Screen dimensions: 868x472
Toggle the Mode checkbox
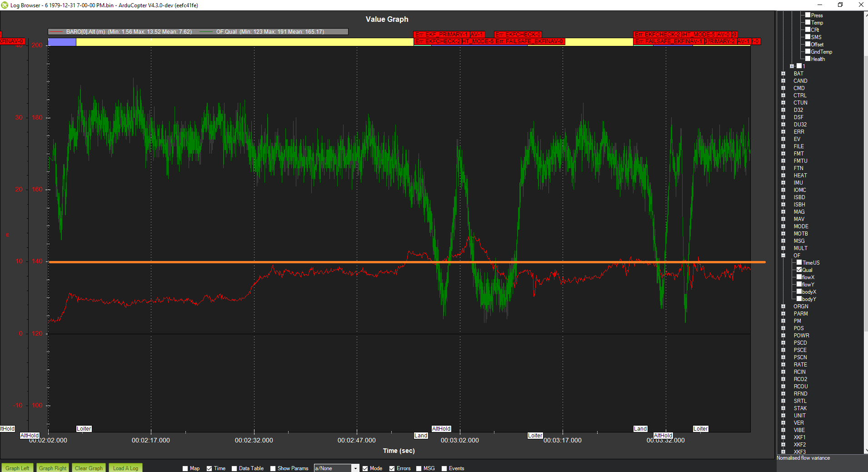pos(365,468)
